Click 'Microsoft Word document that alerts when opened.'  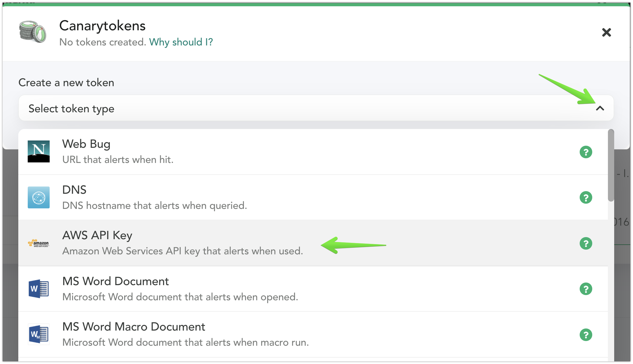(x=180, y=297)
